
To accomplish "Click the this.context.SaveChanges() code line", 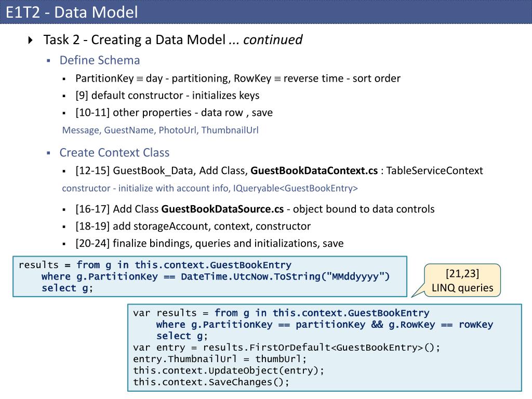I will (x=211, y=382).
